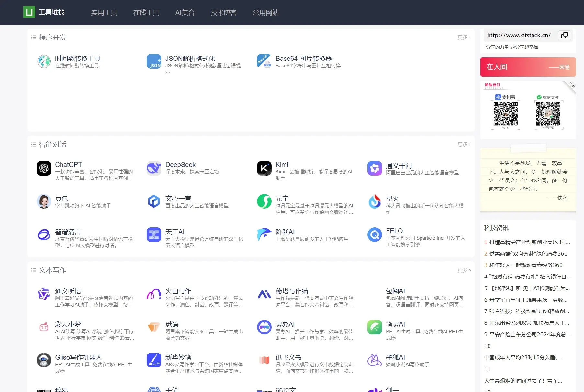Click the http://www.kitstack.cn/ URL field
The height and width of the screenshot is (392, 584).
[x=519, y=35]
